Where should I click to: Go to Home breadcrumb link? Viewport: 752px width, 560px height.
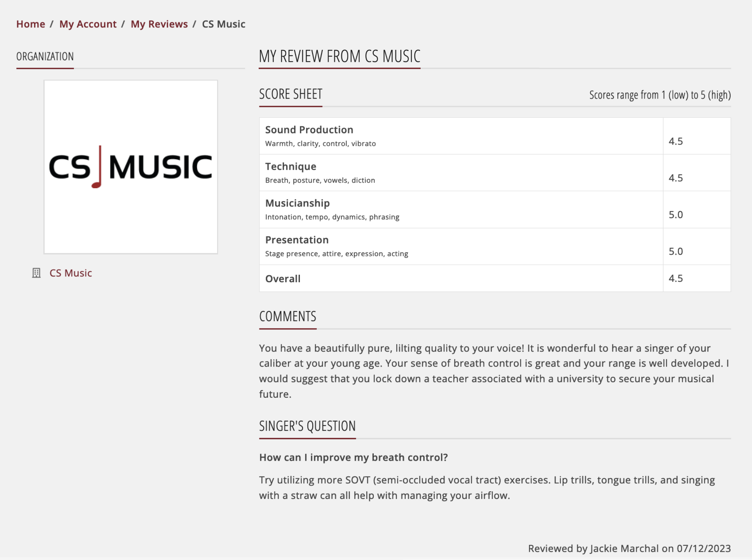[x=30, y=24]
